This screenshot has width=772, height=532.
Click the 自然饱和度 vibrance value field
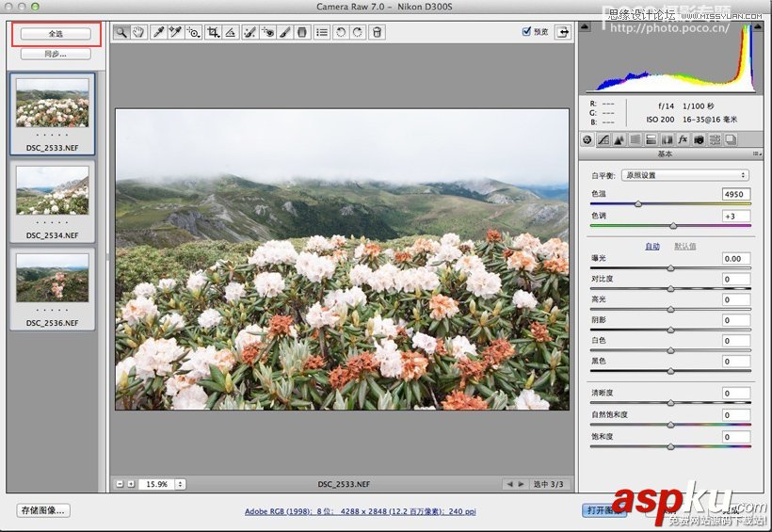click(736, 415)
